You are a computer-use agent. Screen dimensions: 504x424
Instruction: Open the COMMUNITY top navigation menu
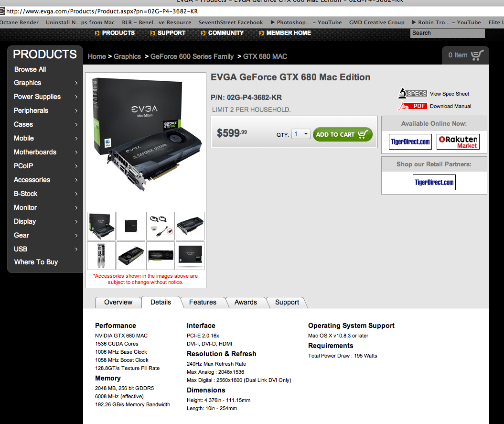pyautogui.click(x=226, y=33)
